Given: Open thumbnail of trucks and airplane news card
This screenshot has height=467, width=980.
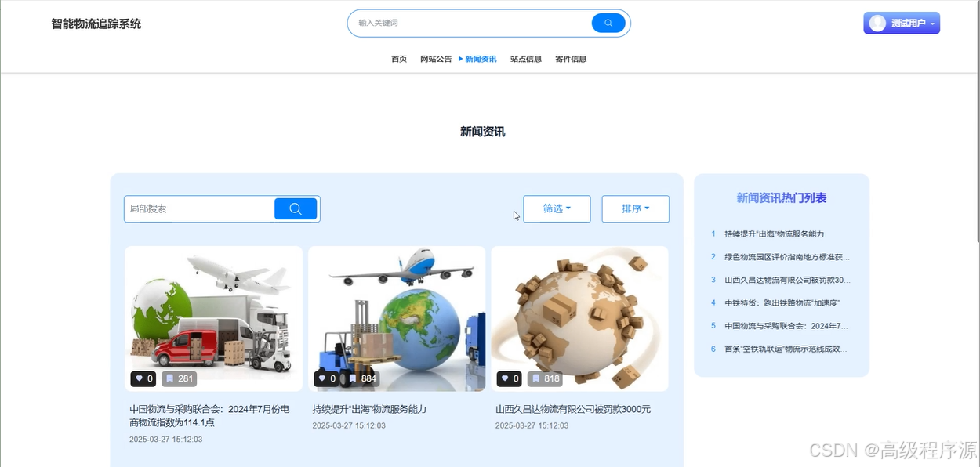Looking at the screenshot, I should coord(213,318).
